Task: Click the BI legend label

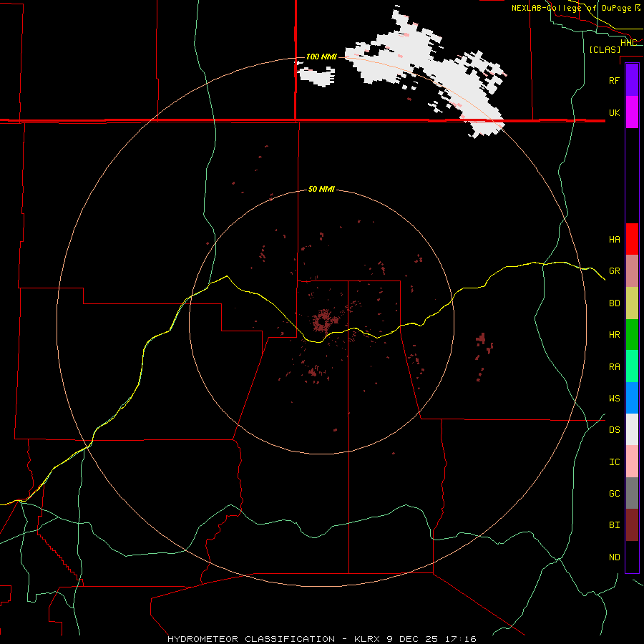Action: [615, 525]
